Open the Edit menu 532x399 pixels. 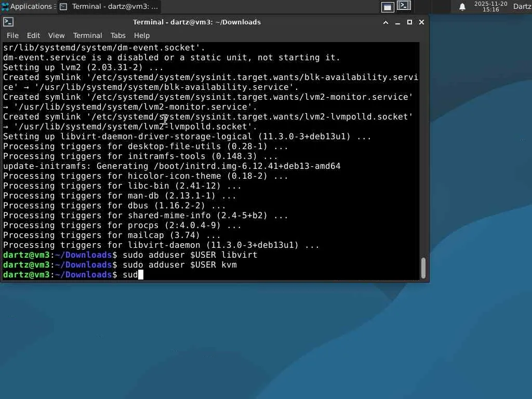coord(33,35)
